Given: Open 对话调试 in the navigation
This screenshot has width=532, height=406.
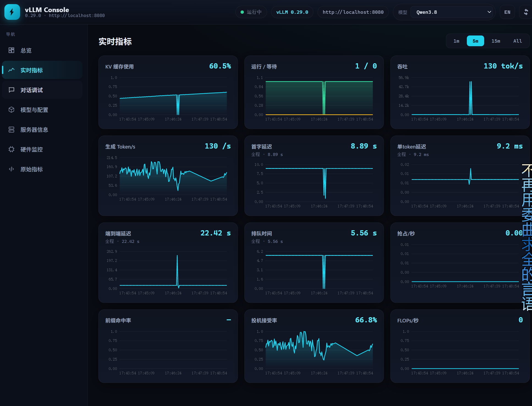Looking at the screenshot, I should click(x=42, y=90).
